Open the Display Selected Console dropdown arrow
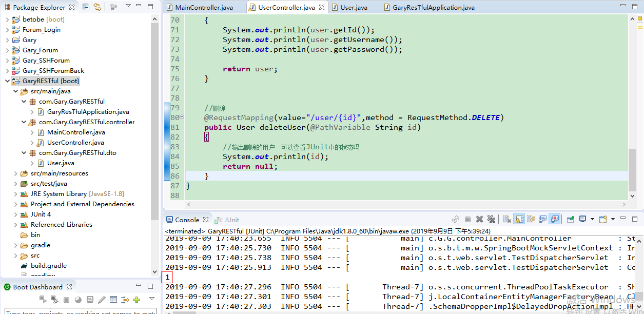The height and width of the screenshot is (314, 644). click(x=592, y=220)
